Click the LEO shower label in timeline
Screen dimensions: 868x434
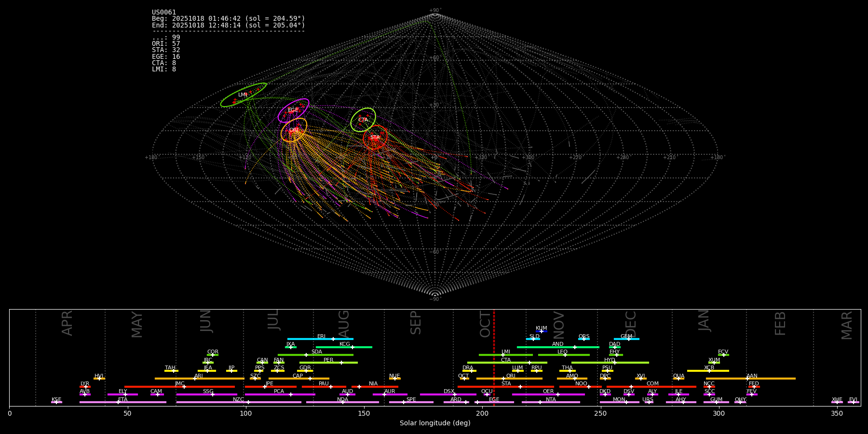click(x=563, y=352)
